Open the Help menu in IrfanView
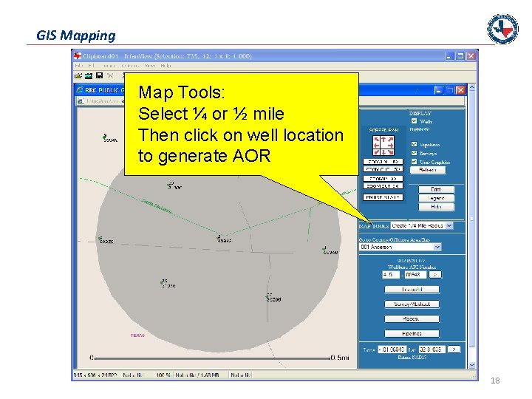The height and width of the screenshot is (399, 532). click(x=166, y=66)
